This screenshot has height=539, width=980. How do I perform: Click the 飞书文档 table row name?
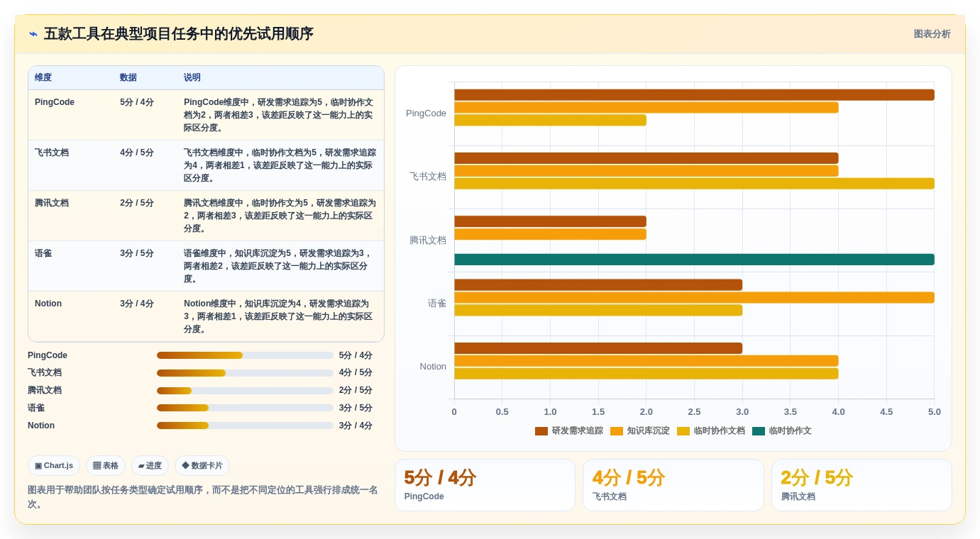52,152
